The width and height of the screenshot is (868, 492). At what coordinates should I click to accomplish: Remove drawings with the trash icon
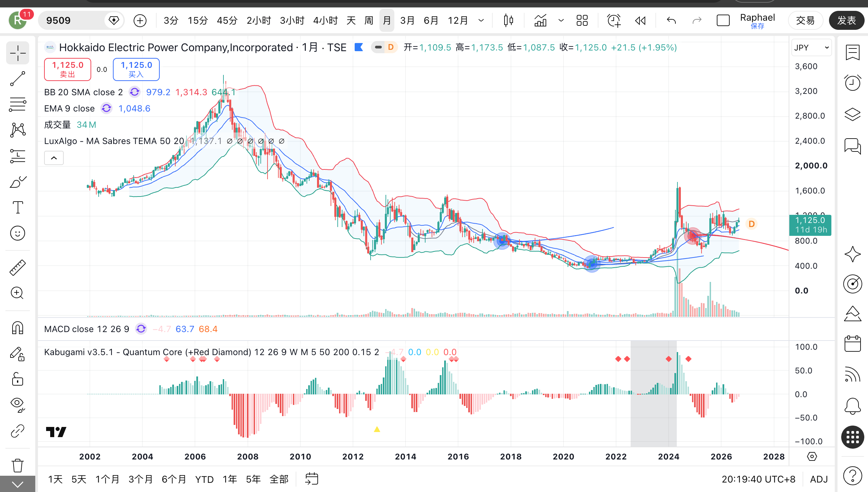[x=18, y=465]
